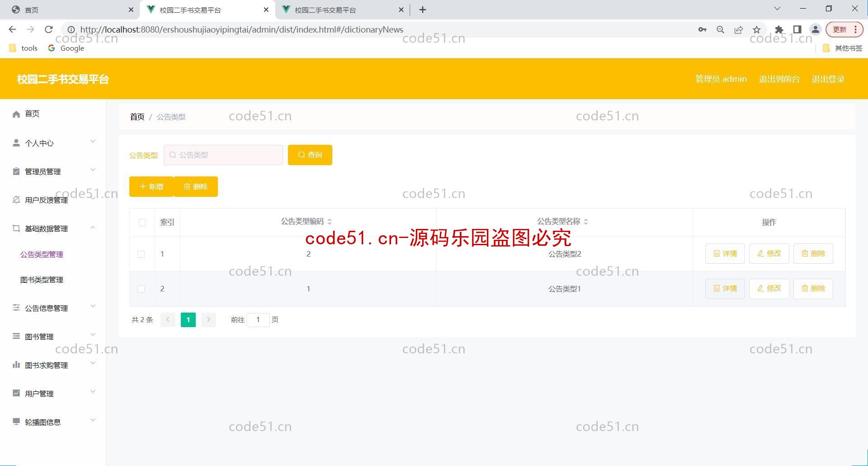Expand the 图书管理 menu chevron

coord(93,335)
